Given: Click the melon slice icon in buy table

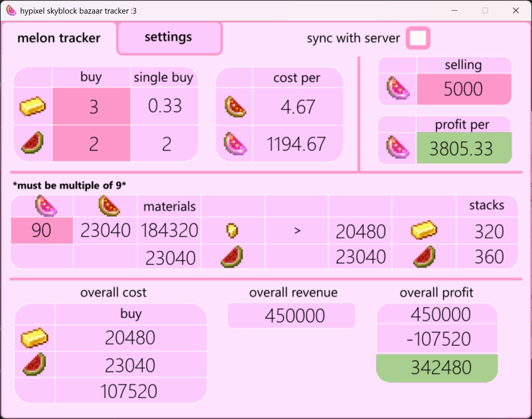Looking at the screenshot, I should [x=33, y=143].
